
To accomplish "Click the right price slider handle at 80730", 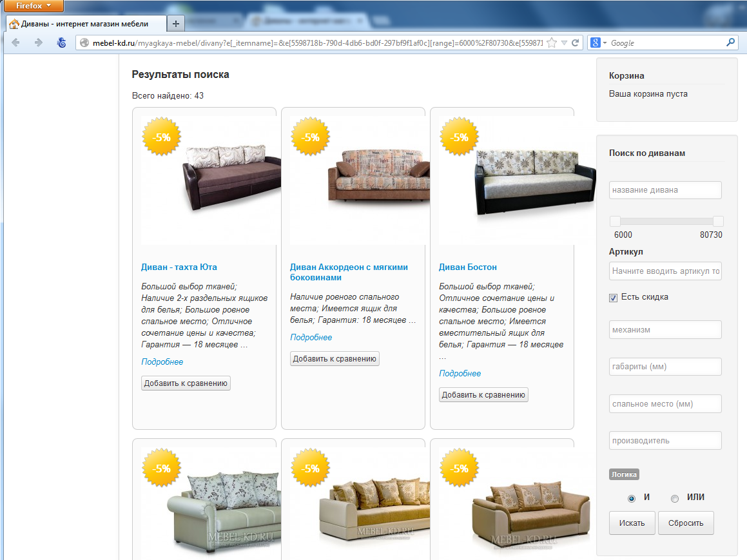I will 718,221.
